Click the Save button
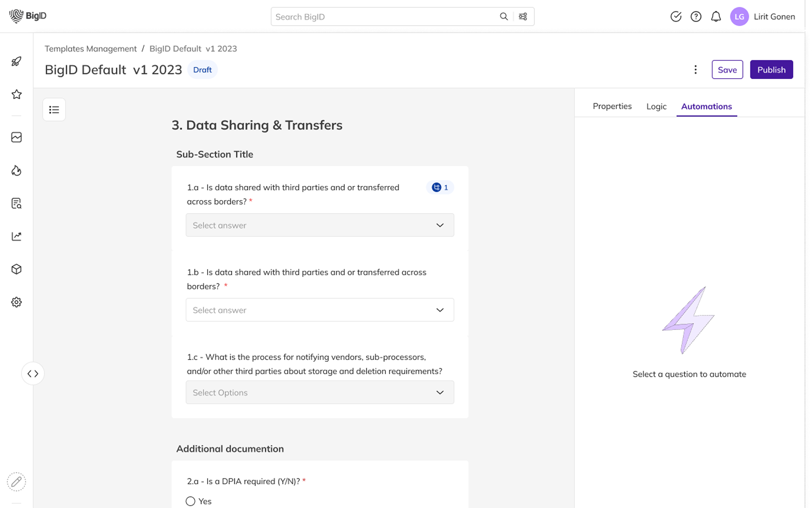The width and height of the screenshot is (812, 508). coord(727,70)
